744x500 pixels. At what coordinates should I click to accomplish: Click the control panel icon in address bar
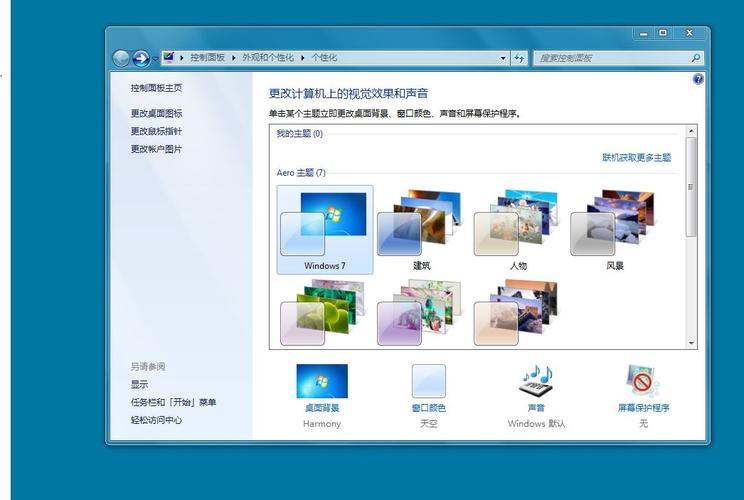point(169,58)
